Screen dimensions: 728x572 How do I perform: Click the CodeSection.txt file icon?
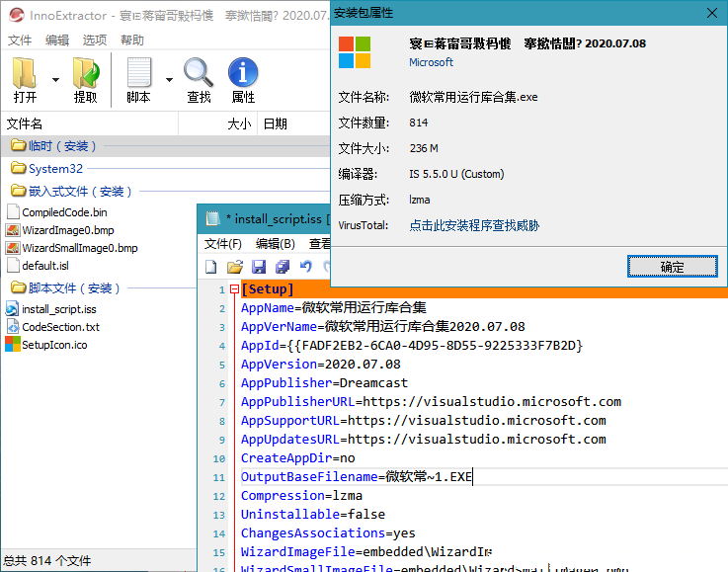pyautogui.click(x=13, y=327)
